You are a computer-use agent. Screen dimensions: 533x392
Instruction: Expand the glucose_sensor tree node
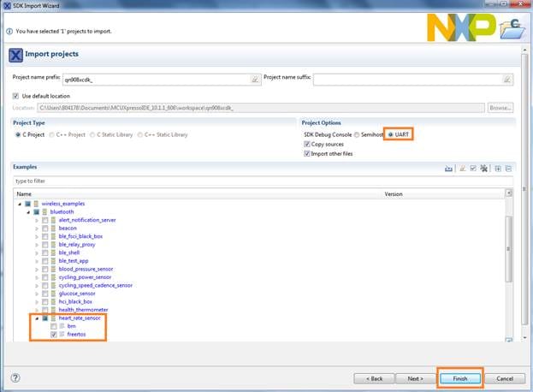pos(36,294)
